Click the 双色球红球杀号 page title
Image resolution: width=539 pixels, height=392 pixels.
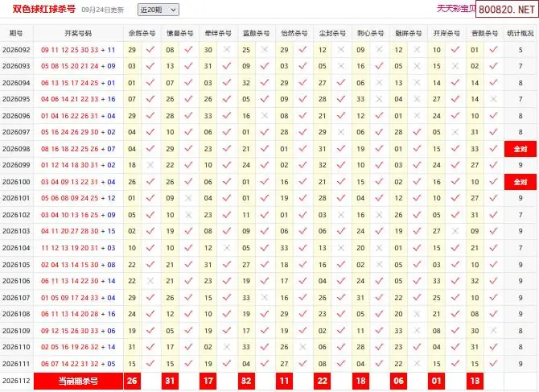click(44, 9)
